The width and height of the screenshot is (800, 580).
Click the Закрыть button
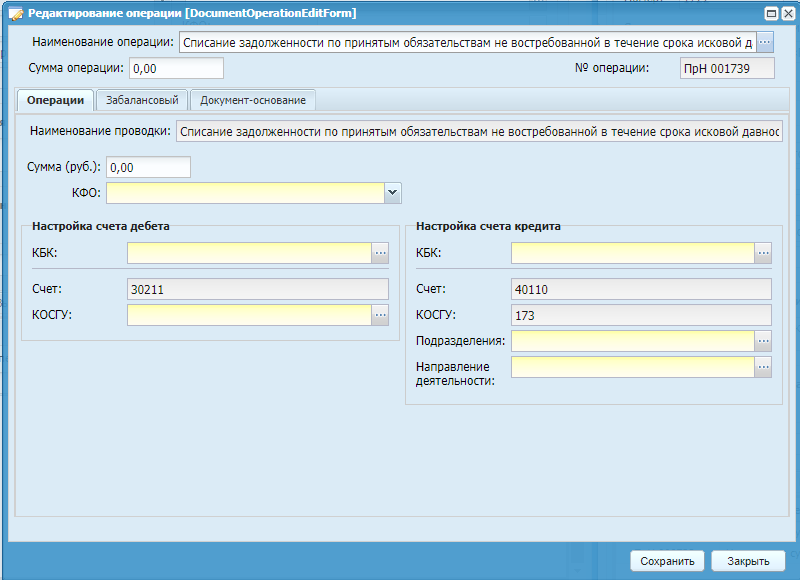747,561
